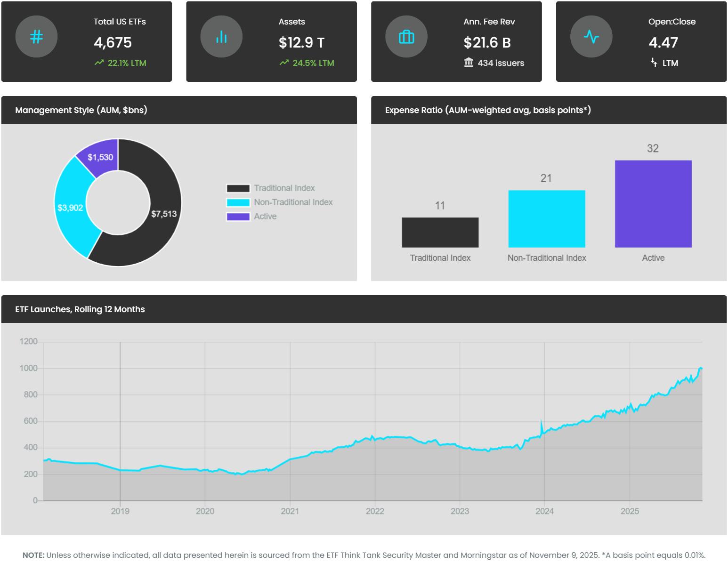This screenshot has width=728, height=571.
Task: Expand the Management Style panel header
Action: pos(81,110)
